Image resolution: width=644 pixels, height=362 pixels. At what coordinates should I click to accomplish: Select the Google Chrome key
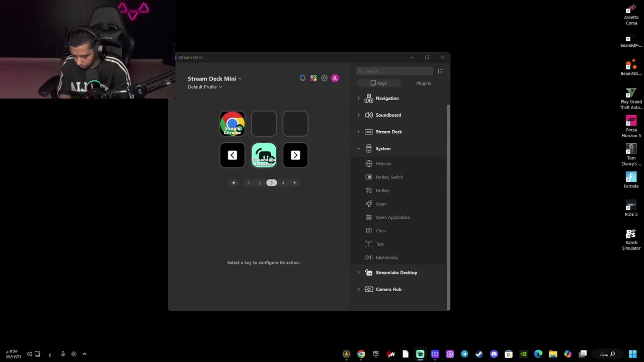[232, 124]
